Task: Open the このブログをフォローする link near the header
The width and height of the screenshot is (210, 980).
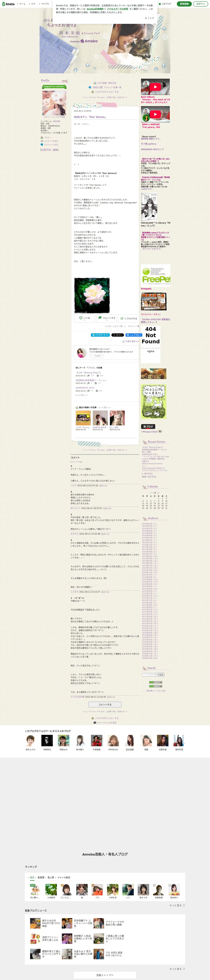Action: point(105,92)
